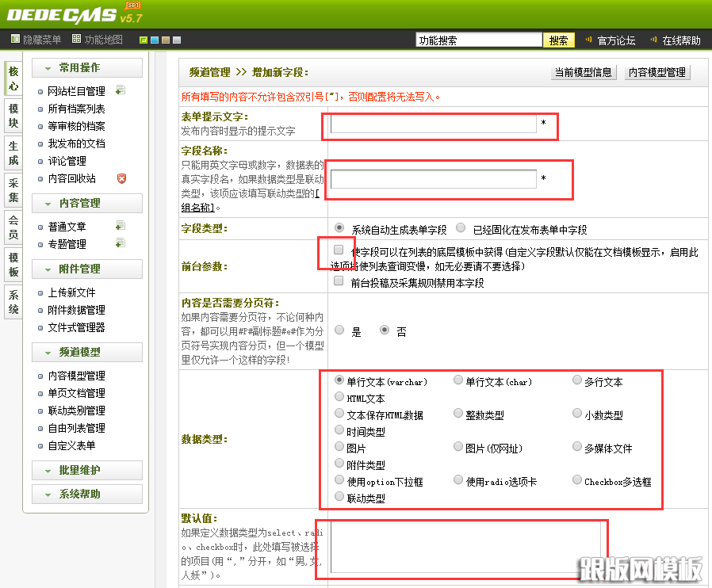Click the blue skin color square
Image resolution: width=712 pixels, height=588 pixels.
tap(155, 39)
